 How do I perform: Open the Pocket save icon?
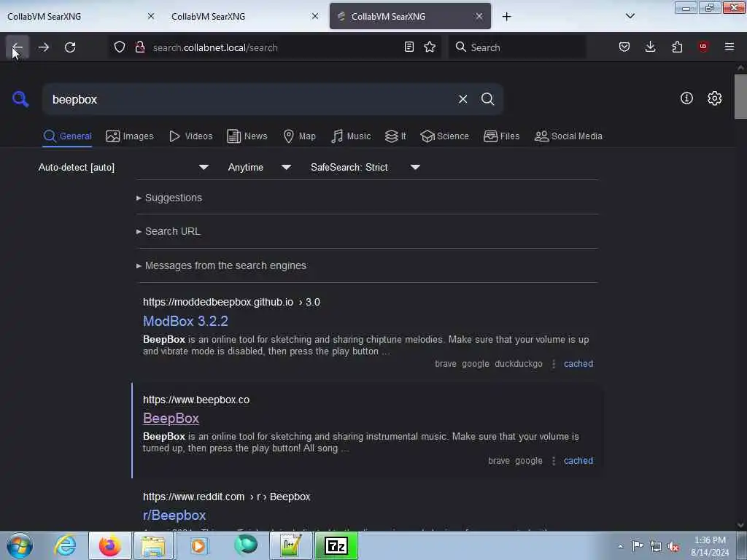[x=624, y=47]
